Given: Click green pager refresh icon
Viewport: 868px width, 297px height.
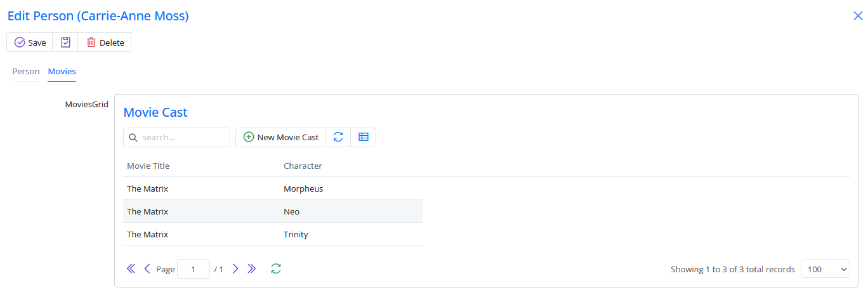Looking at the screenshot, I should (x=275, y=269).
